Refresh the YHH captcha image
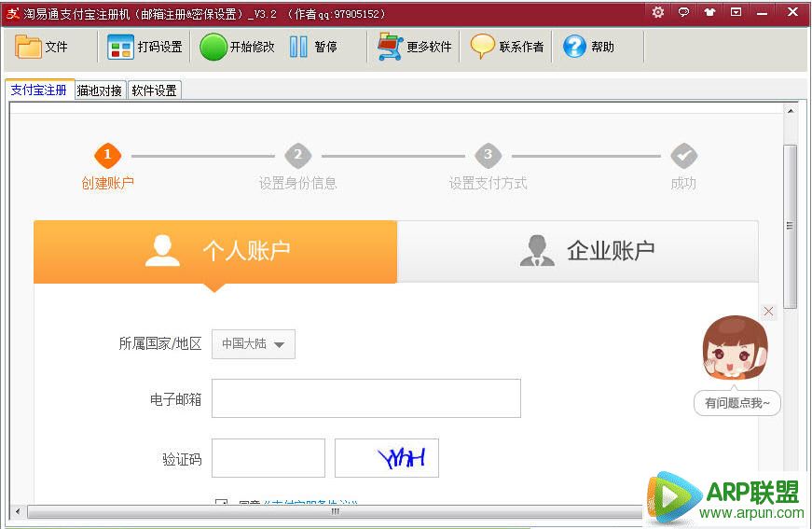Viewport: 812px width, 529px height. (387, 458)
